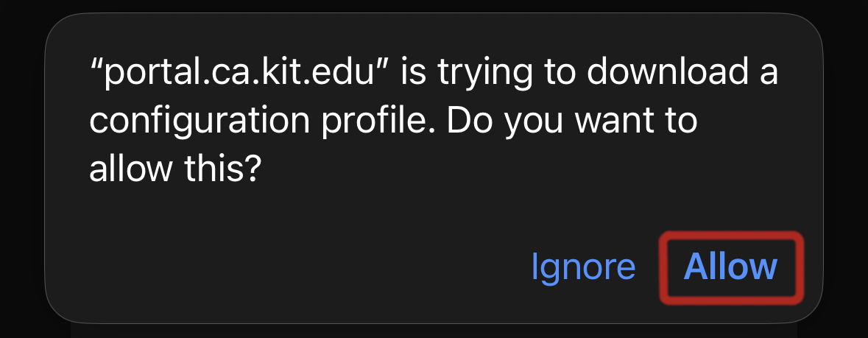Image resolution: width=868 pixels, height=338 pixels.
Task: Click the "portal.ca.kit.edu" domain text
Action: [x=244, y=74]
